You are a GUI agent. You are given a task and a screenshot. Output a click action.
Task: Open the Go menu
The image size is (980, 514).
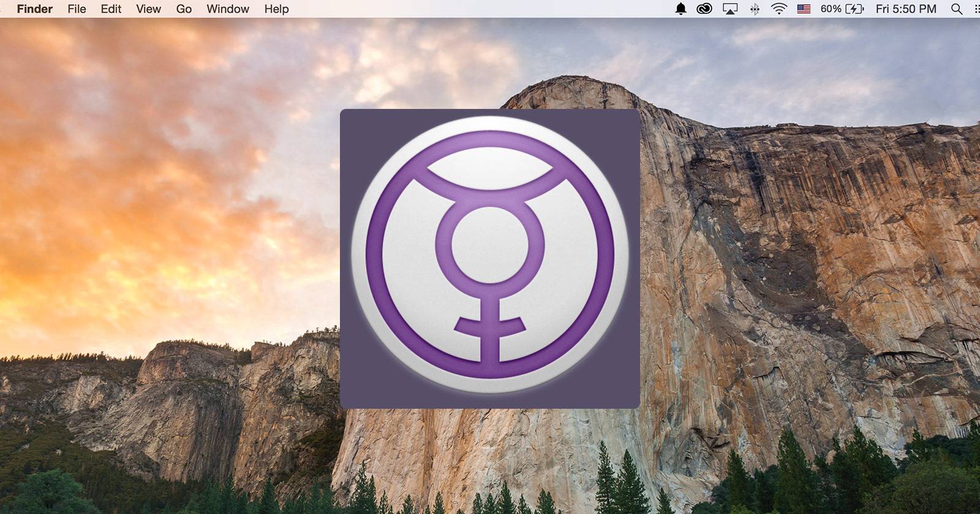point(184,9)
